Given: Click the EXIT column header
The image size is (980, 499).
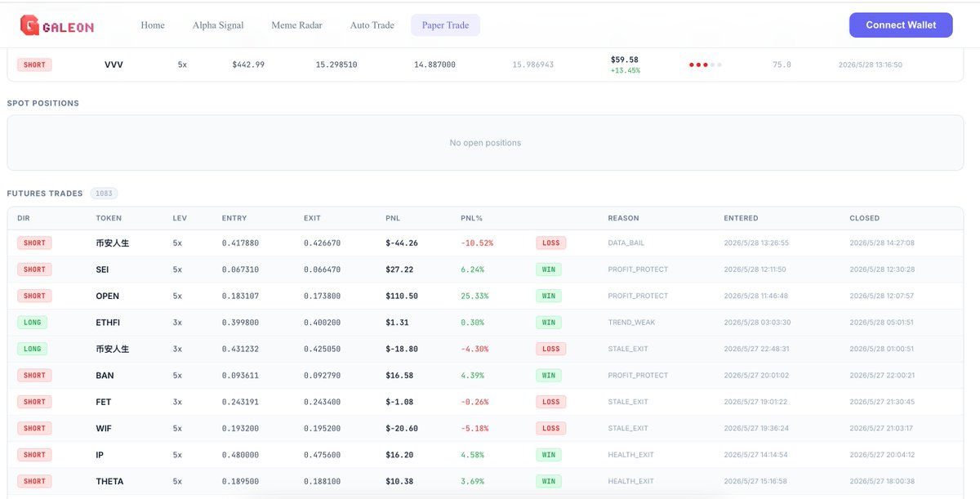Looking at the screenshot, I should [x=312, y=218].
